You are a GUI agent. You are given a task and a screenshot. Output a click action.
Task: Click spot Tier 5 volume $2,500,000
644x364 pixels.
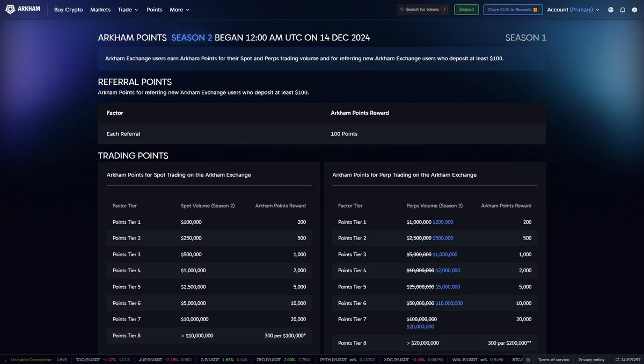[193, 287]
